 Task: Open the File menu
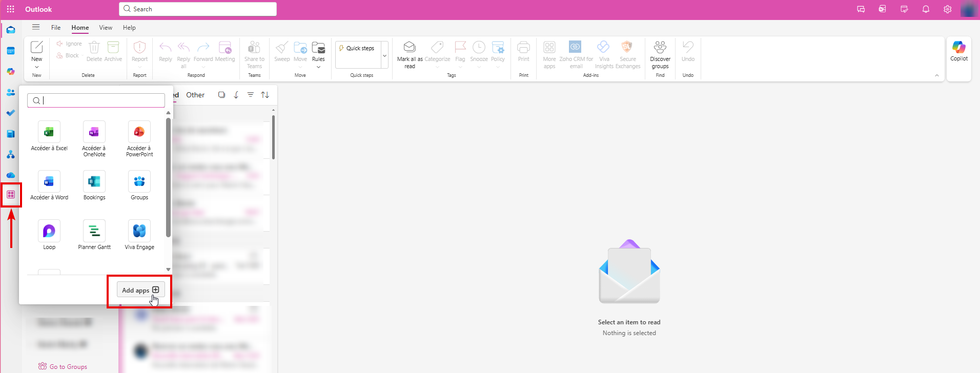click(x=56, y=28)
